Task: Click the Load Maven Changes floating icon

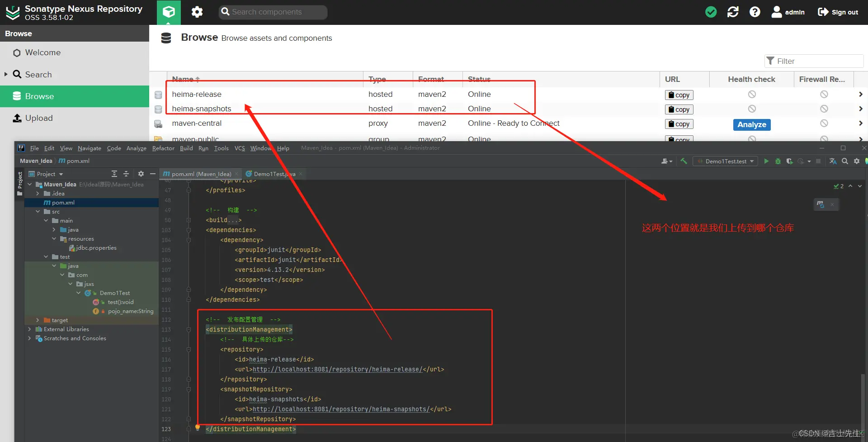Action: (820, 204)
